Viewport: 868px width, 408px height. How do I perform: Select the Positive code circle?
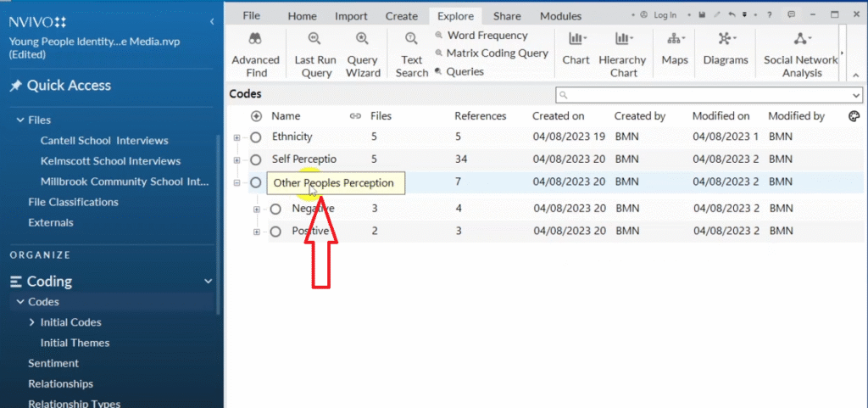pyautogui.click(x=275, y=232)
